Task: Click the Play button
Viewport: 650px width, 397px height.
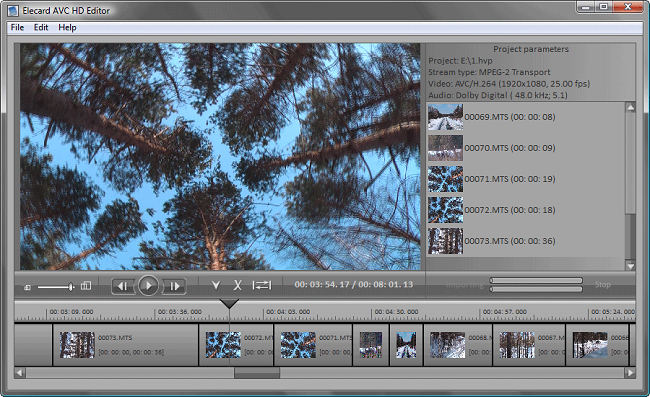Action: (x=148, y=285)
